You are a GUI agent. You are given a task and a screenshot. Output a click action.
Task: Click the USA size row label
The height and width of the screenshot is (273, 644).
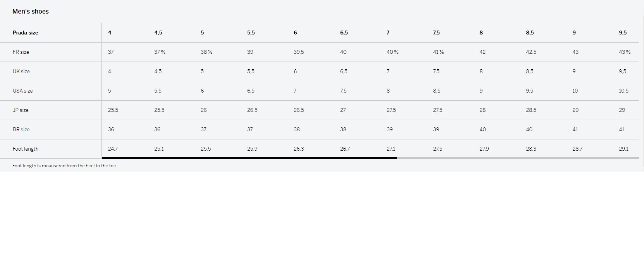click(23, 91)
